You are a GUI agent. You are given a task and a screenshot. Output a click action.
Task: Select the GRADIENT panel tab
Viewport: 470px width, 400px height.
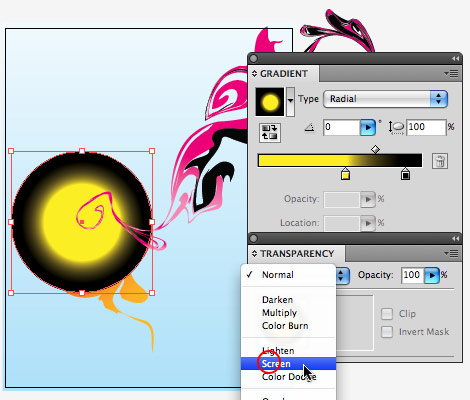pyautogui.click(x=284, y=74)
